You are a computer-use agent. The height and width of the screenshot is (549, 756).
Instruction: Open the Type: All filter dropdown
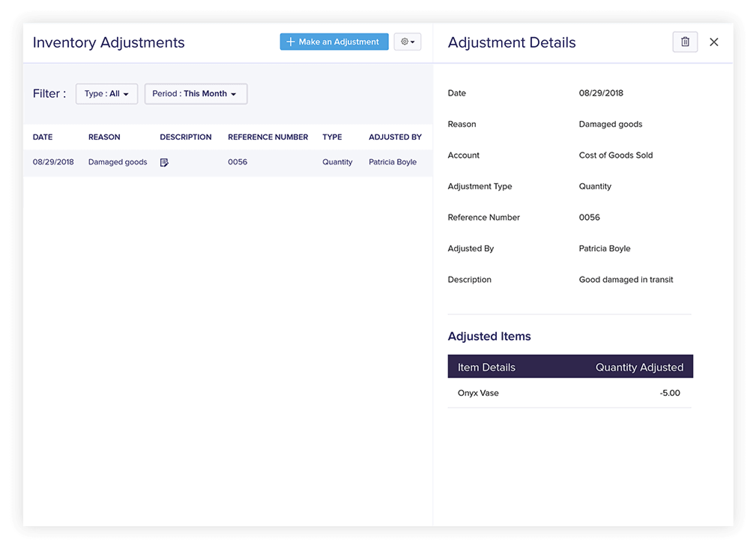click(x=106, y=94)
